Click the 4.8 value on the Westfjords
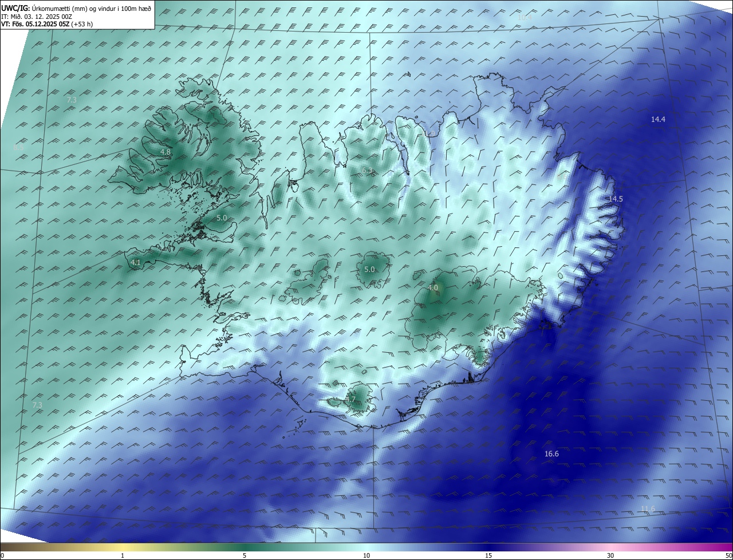This screenshot has width=733, height=560. click(165, 152)
